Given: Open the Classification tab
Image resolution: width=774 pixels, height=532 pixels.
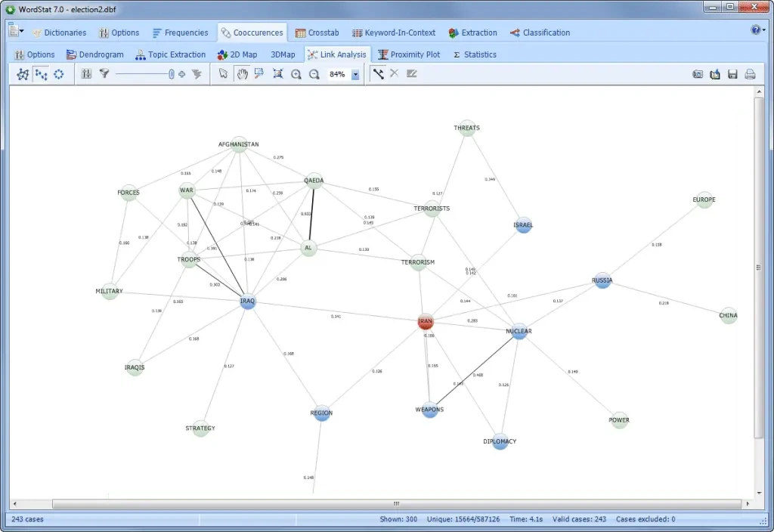Looking at the screenshot, I should click(x=540, y=32).
